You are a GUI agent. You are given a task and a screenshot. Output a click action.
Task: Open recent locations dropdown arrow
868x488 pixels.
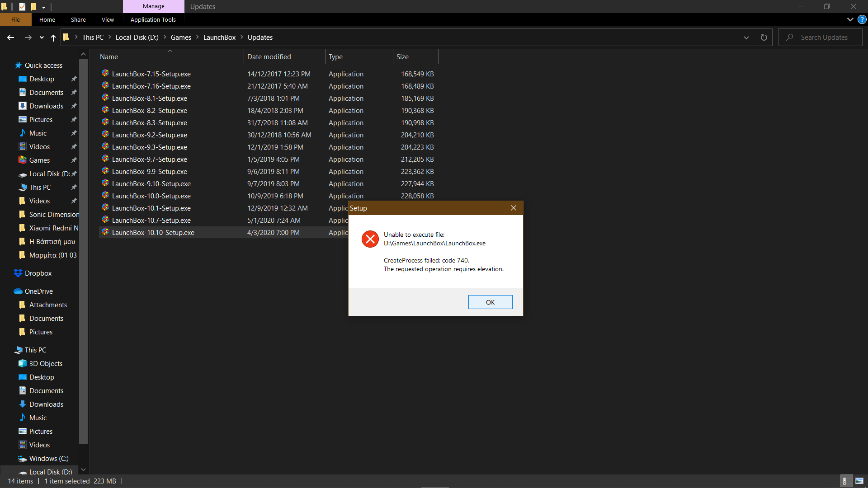pyautogui.click(x=42, y=38)
